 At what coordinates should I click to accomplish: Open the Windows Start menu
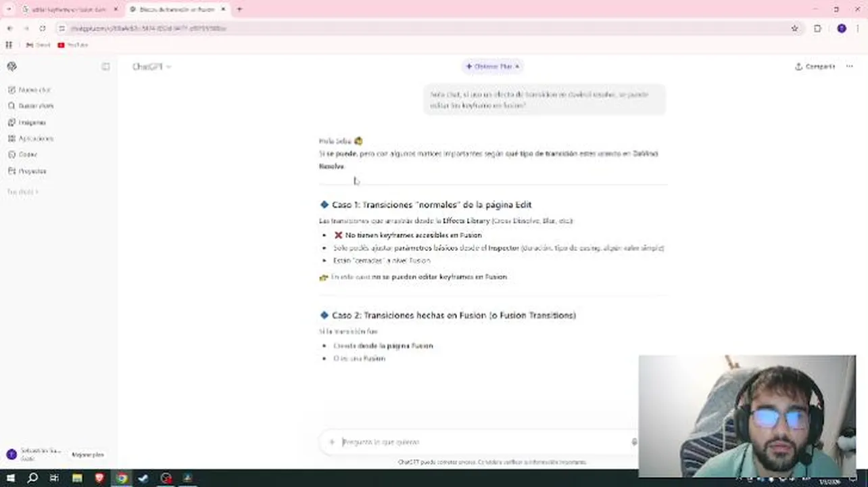[10, 478]
